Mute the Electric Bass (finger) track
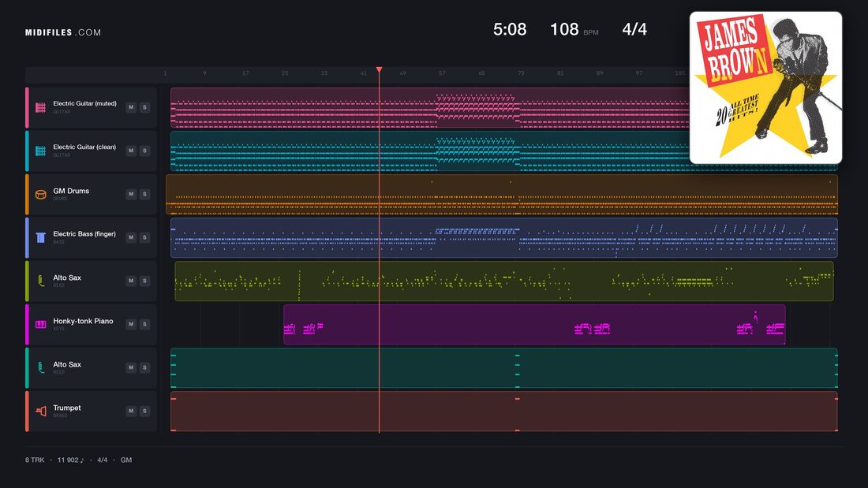Viewport: 868px width, 488px height. coord(131,237)
